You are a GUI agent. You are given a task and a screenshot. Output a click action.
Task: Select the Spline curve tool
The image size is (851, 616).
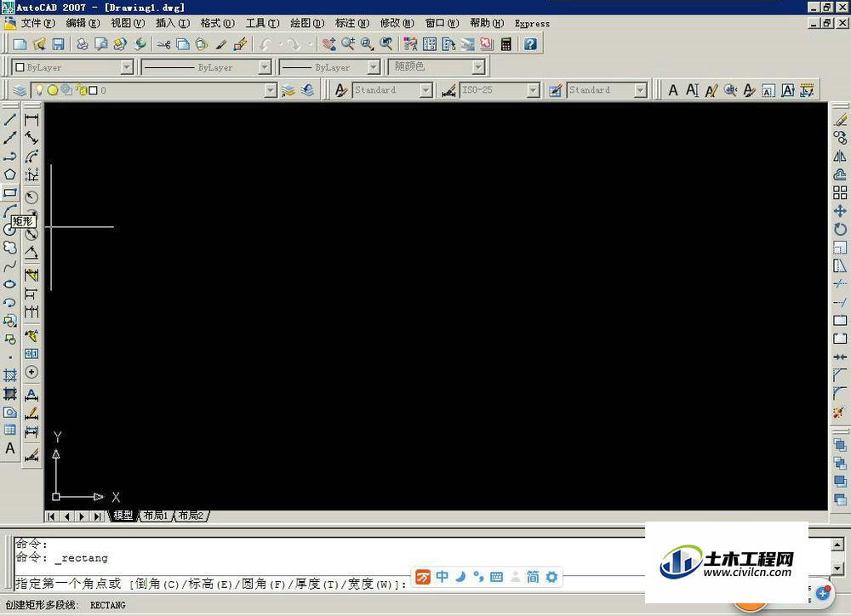pos(9,266)
